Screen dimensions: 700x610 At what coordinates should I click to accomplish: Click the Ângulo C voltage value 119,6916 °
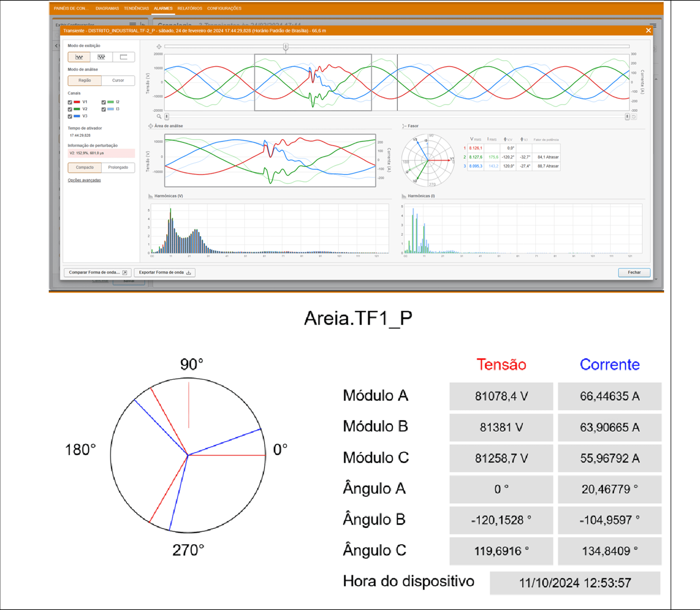(x=501, y=551)
